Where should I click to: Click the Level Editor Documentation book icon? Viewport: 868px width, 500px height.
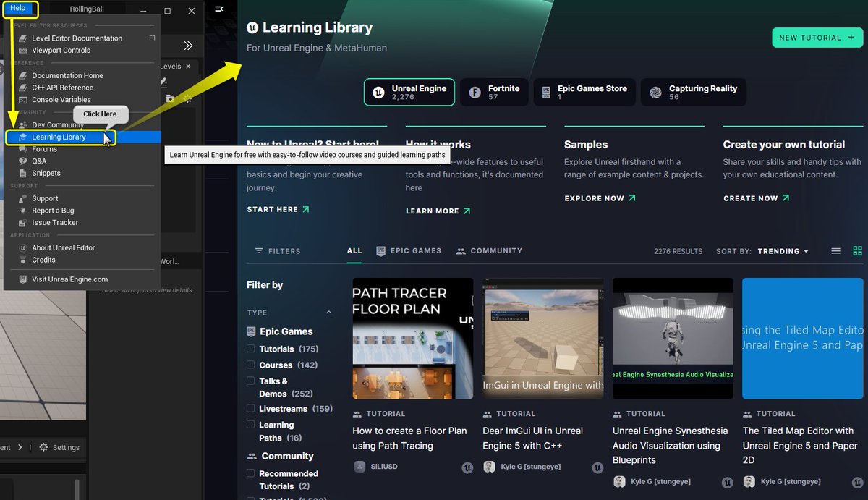pyautogui.click(x=23, y=38)
